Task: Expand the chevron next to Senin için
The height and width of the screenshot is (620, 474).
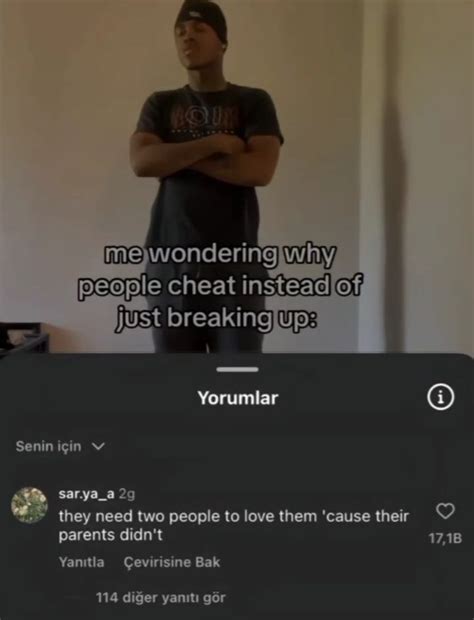Action: tap(98, 446)
